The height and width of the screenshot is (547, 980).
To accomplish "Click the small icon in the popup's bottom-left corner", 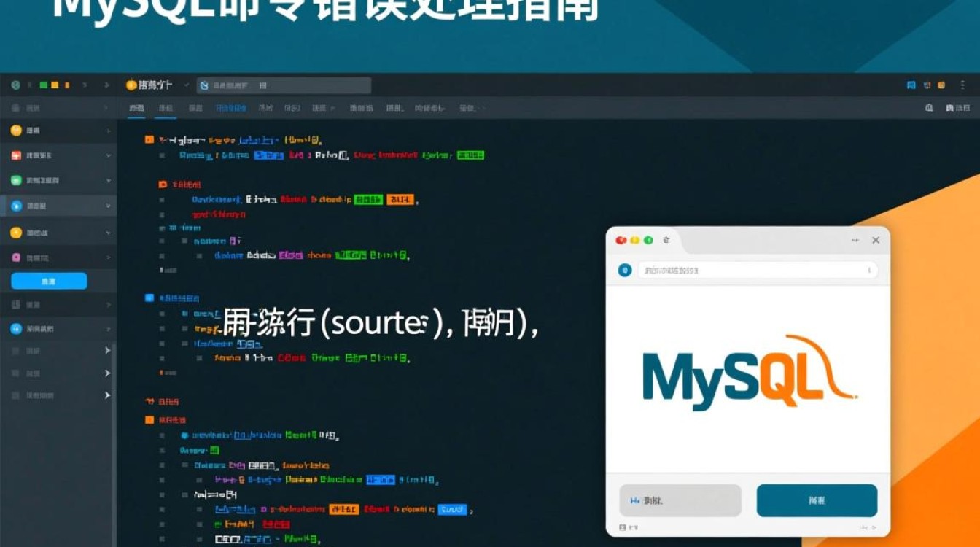I will 623,527.
